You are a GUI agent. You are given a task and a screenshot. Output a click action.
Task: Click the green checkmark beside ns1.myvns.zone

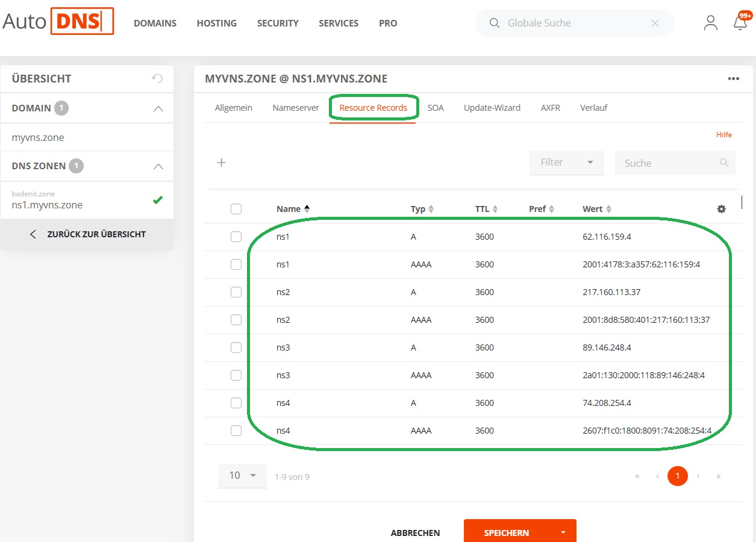click(158, 200)
